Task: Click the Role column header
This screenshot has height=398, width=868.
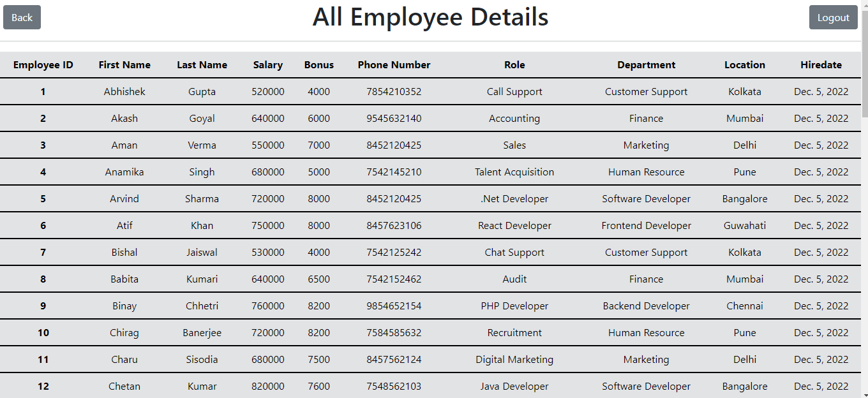Action: 514,65
